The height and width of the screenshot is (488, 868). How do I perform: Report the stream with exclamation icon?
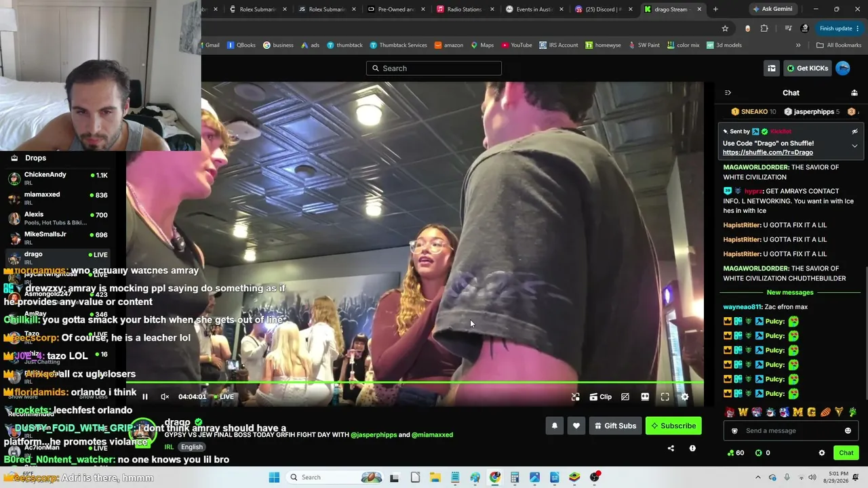click(692, 448)
